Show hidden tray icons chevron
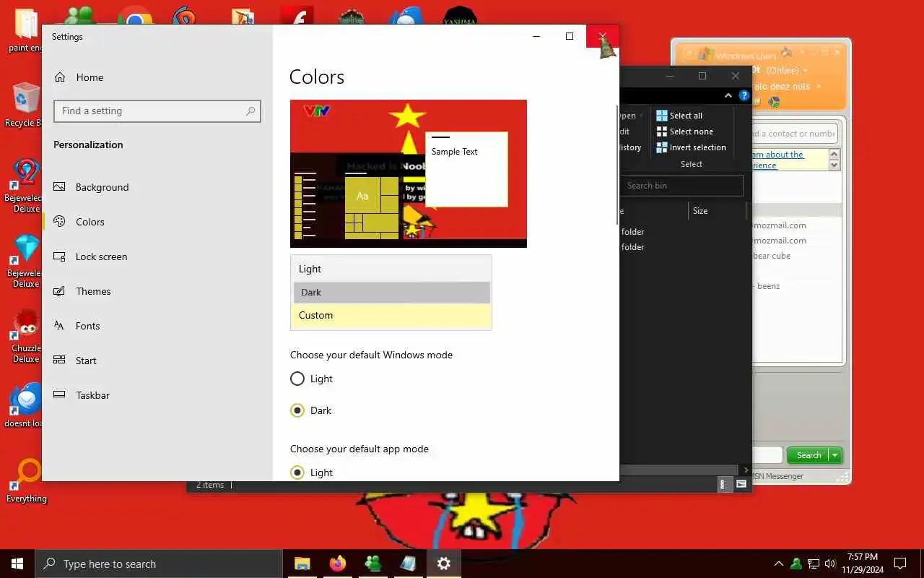The image size is (924, 578). pos(779,564)
